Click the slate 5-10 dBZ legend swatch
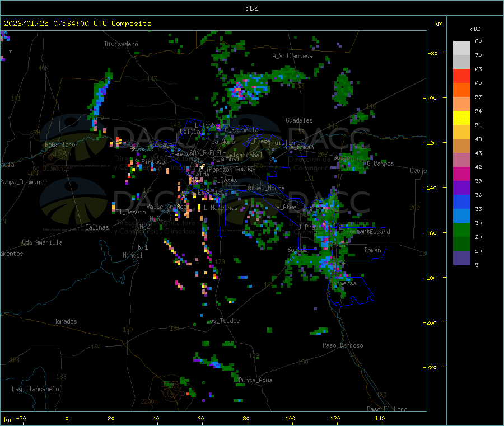The height and width of the screenshot is (426, 504). click(461, 258)
